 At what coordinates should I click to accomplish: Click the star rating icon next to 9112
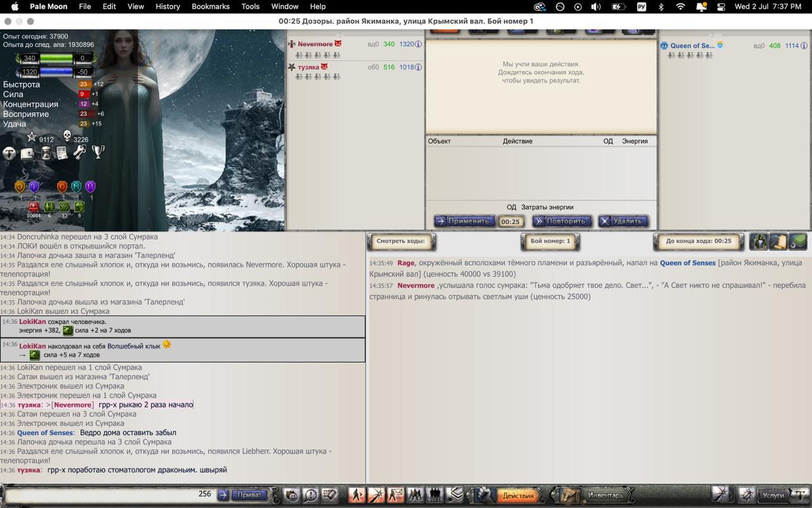click(31, 137)
